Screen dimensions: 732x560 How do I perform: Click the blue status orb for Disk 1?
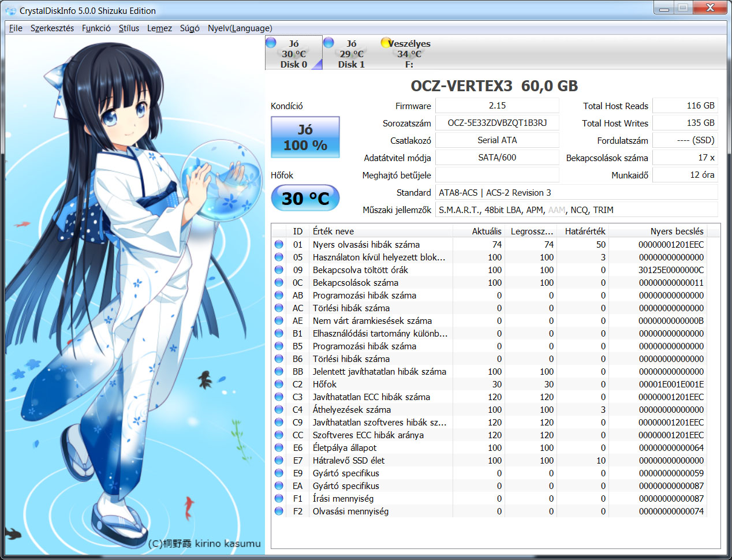(328, 42)
